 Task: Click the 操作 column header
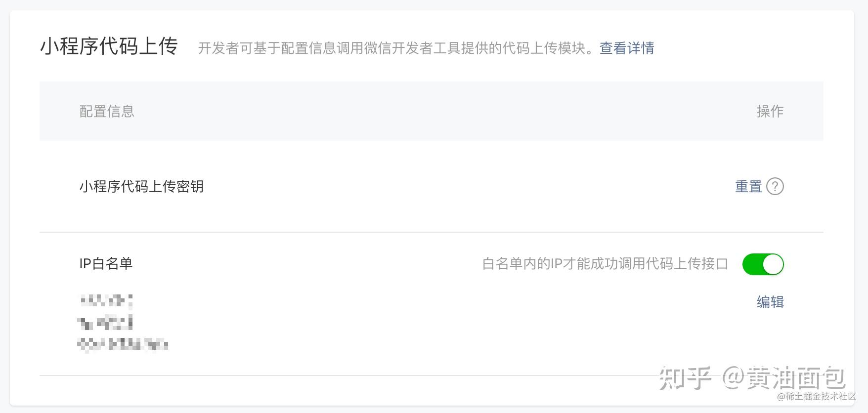(x=770, y=112)
